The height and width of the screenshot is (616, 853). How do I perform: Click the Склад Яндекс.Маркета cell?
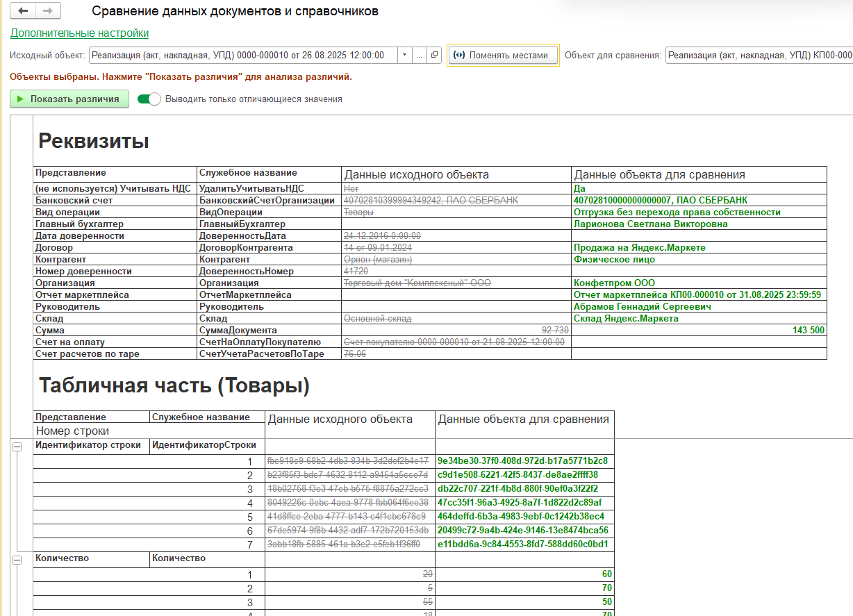click(699, 318)
